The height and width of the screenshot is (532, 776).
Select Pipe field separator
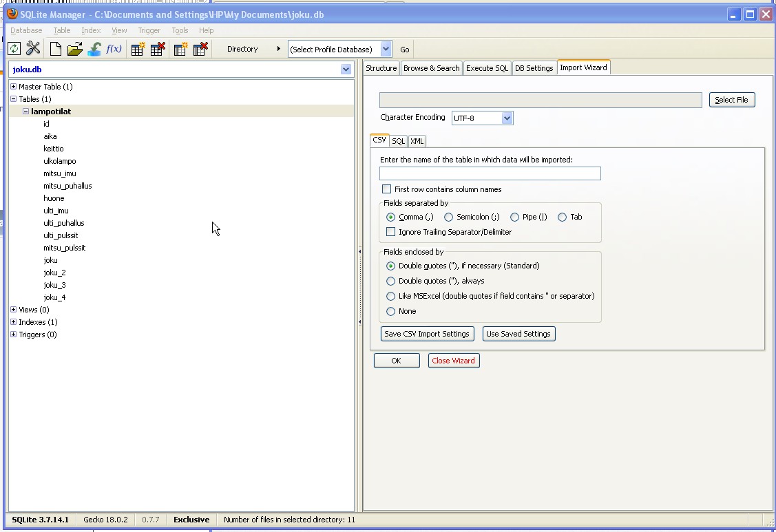point(514,217)
